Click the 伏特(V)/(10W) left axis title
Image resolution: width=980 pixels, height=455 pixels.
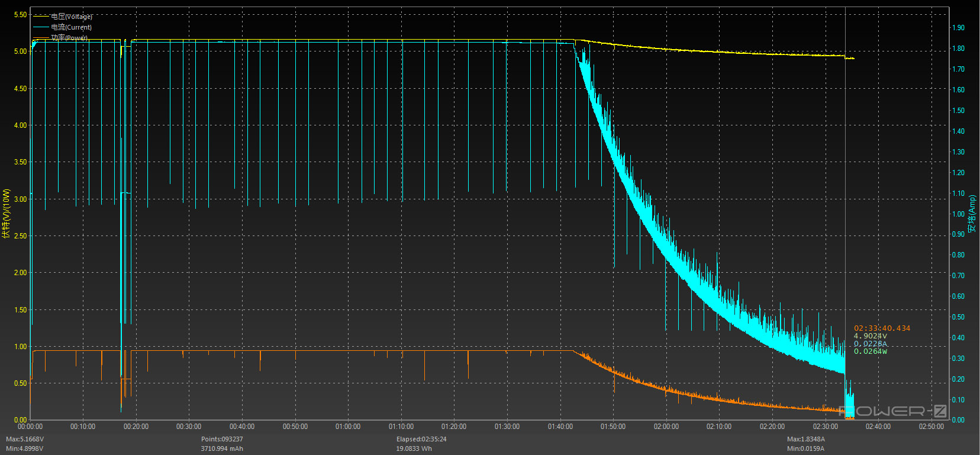[x=7, y=214]
